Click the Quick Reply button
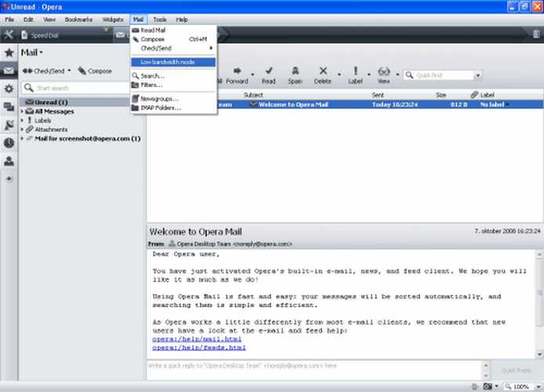 click(517, 371)
